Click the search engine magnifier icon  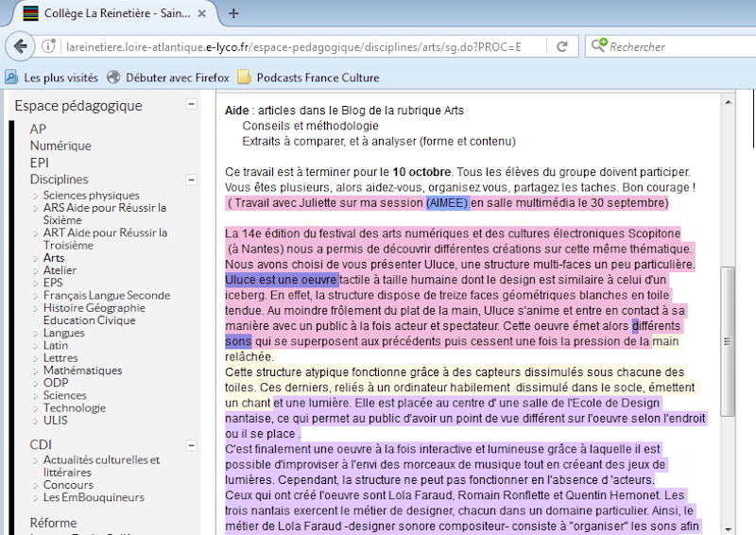[598, 46]
